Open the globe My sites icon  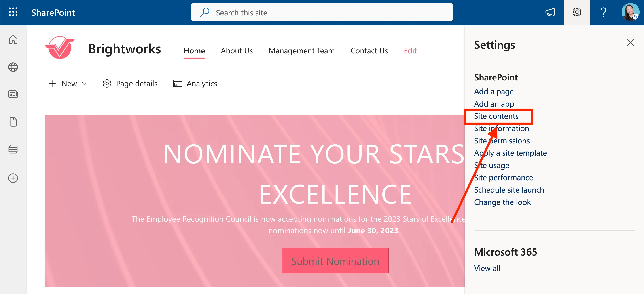point(13,67)
